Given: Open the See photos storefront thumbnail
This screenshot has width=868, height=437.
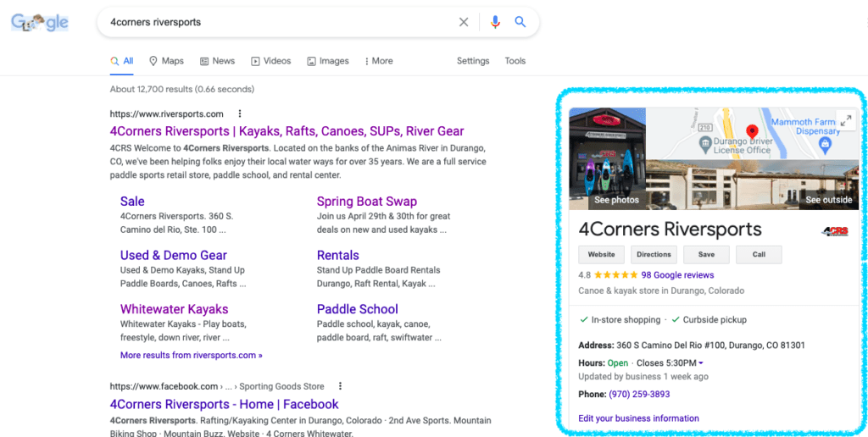Looking at the screenshot, I should 607,158.
